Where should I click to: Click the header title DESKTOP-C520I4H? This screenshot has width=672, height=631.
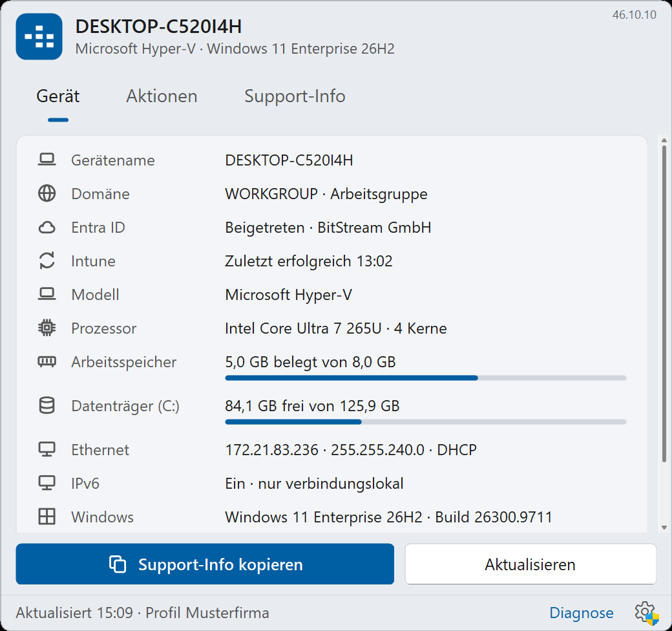coord(158,26)
